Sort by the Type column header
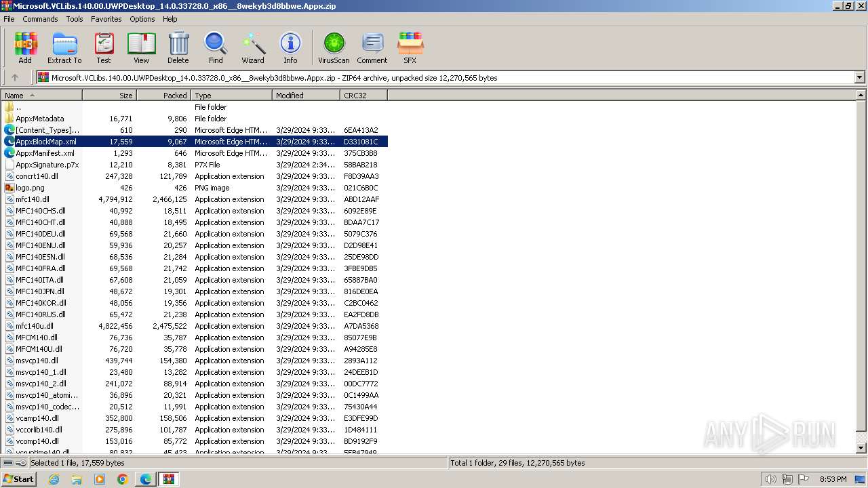 point(232,96)
